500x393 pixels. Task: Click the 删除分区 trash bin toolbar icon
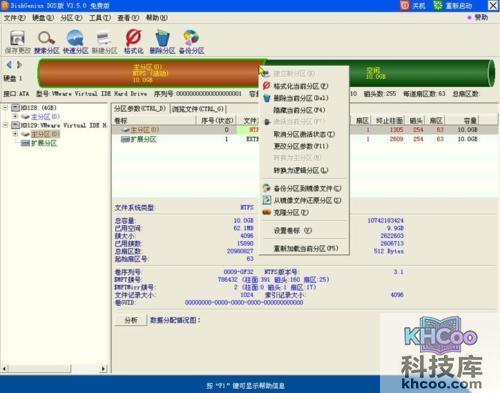pyautogui.click(x=162, y=42)
